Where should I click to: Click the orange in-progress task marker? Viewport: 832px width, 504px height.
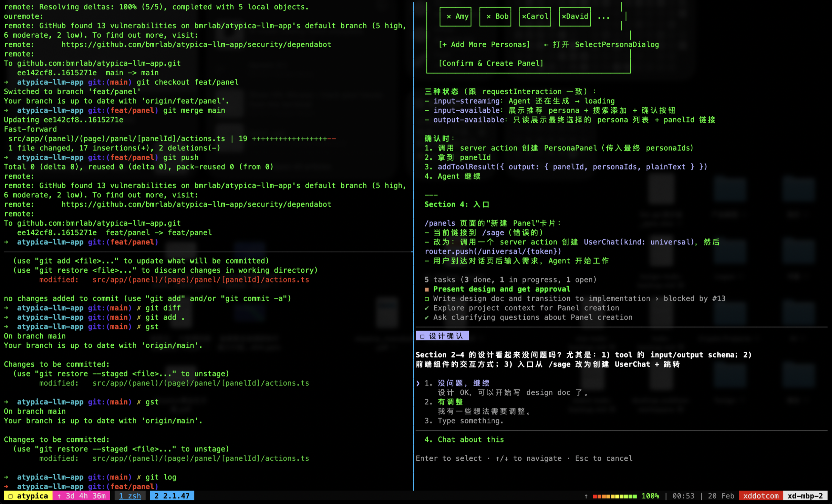click(427, 289)
